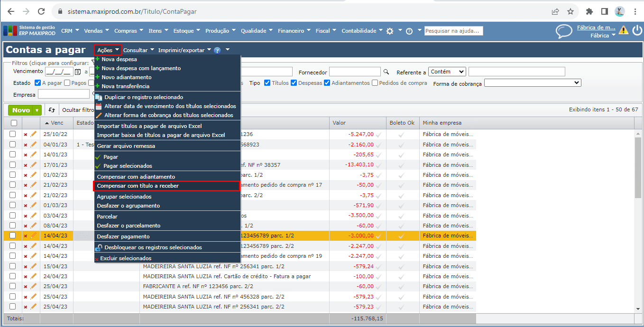Toggle the select-all checkbox in table header
Screen dimensions: 644x327
pyautogui.click(x=14, y=123)
